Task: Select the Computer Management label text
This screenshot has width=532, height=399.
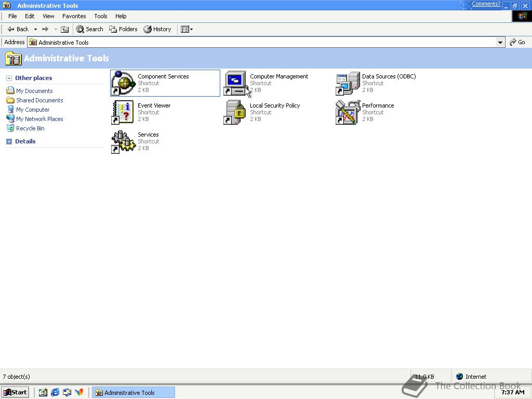Action: tap(279, 76)
